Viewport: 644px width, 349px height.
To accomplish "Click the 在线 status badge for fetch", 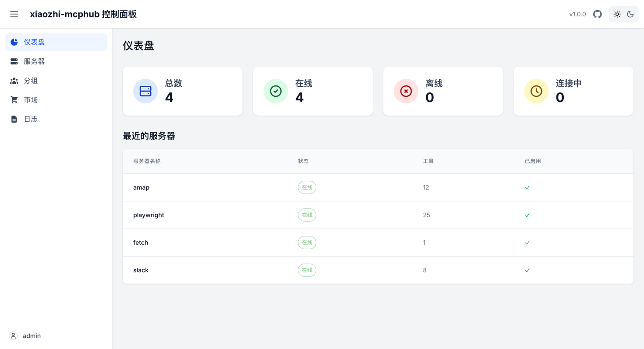I will point(307,243).
